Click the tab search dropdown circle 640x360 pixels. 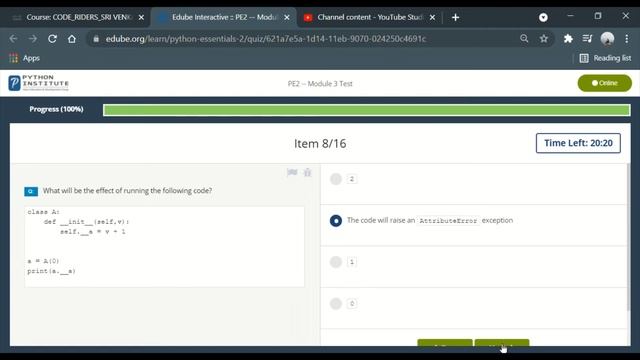click(x=543, y=18)
